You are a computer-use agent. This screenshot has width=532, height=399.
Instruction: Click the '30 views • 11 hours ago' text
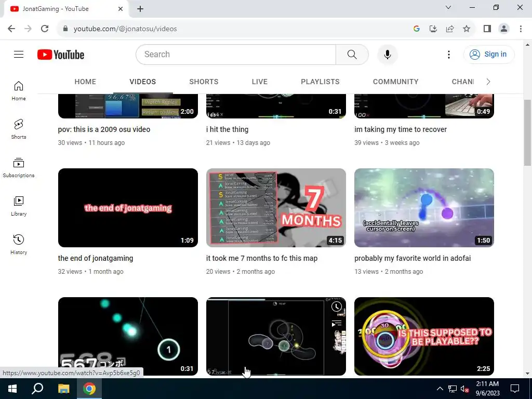coord(91,143)
